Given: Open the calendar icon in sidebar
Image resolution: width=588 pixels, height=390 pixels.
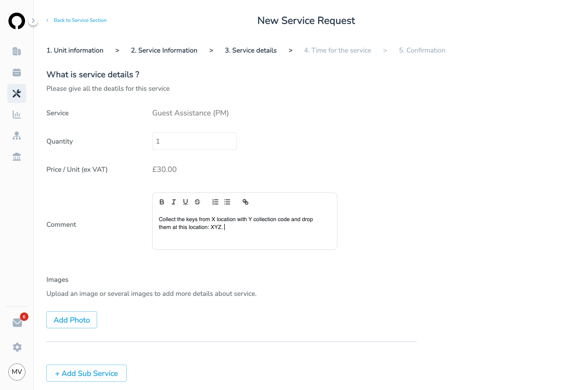Looking at the screenshot, I should pos(17,72).
